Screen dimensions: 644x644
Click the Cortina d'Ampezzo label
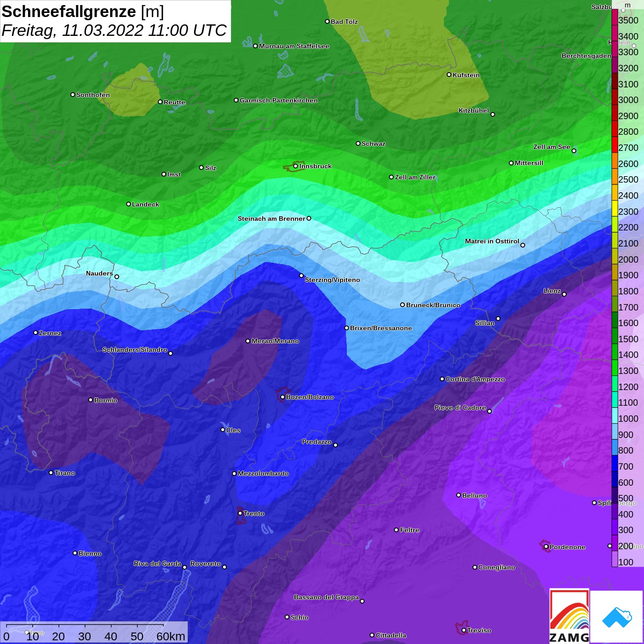click(475, 379)
